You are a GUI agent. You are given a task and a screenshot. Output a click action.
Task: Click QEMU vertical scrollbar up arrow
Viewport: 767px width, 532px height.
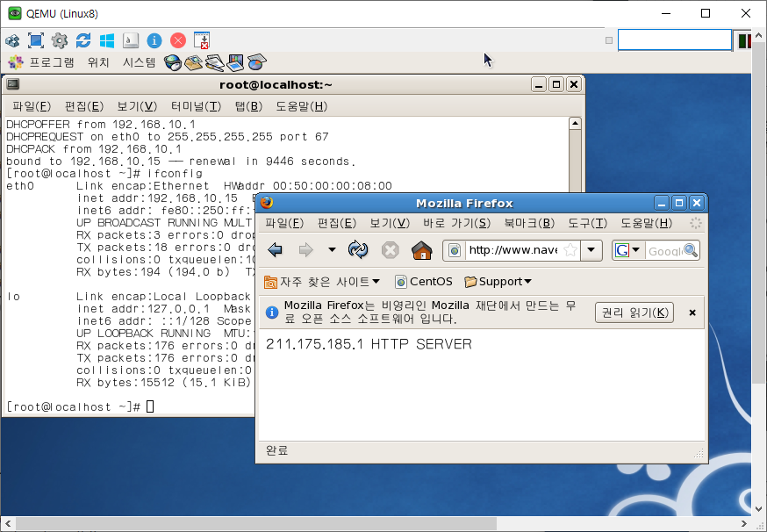(759, 36)
